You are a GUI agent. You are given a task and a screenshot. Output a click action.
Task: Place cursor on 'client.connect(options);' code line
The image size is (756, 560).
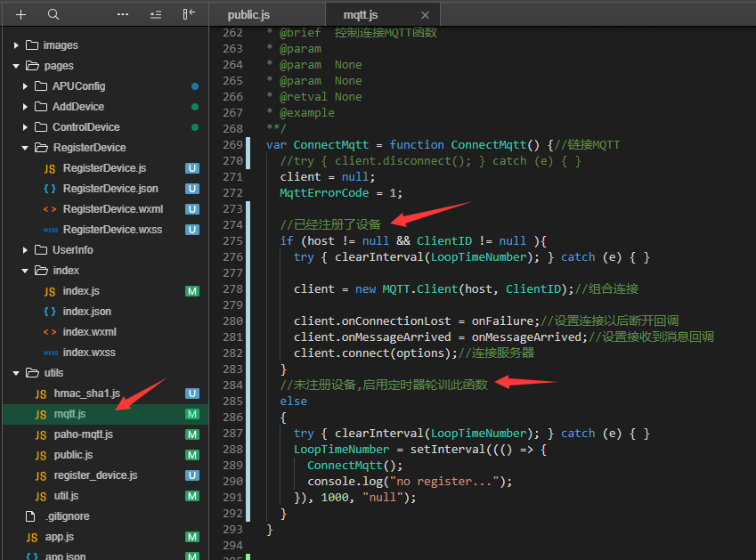376,353
